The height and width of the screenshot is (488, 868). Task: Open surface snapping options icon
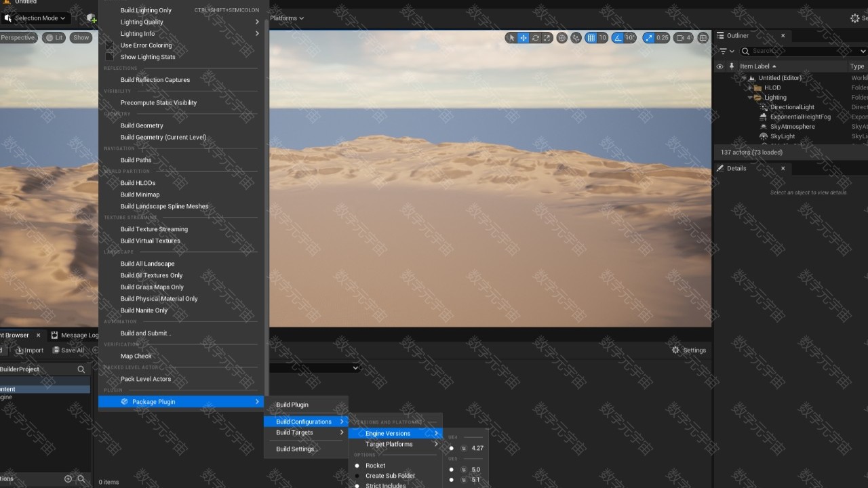tap(576, 38)
